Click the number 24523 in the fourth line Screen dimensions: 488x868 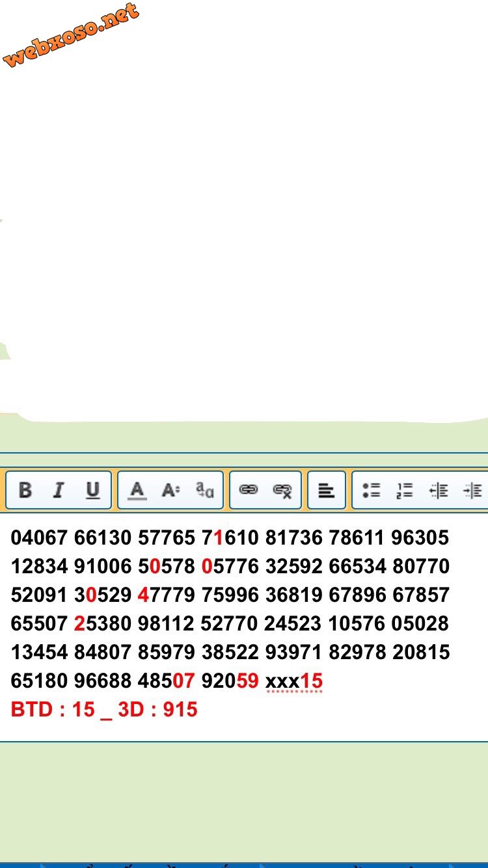(293, 623)
